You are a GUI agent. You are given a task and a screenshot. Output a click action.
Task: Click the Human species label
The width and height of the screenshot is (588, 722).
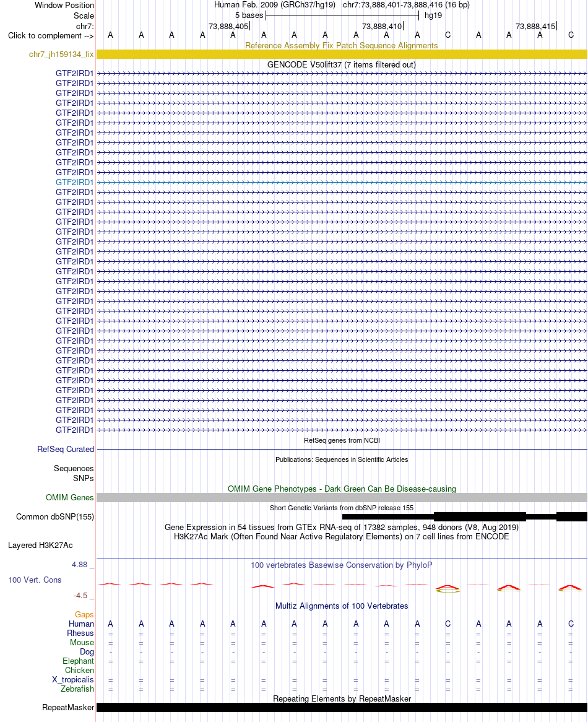click(81, 624)
